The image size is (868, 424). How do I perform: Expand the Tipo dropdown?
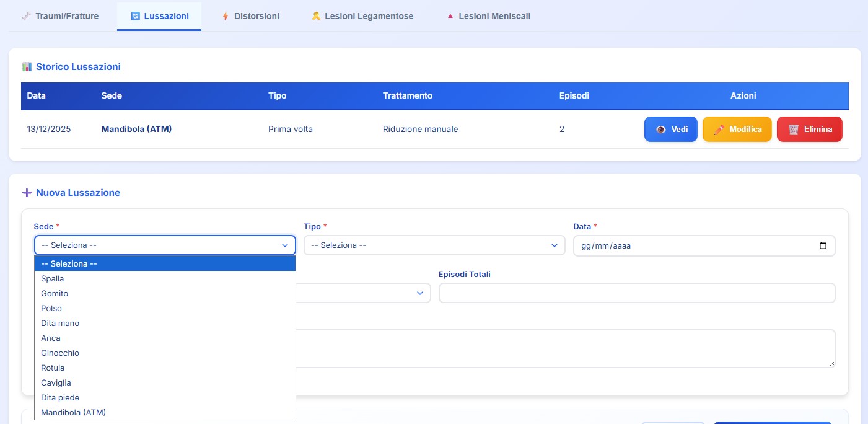pyautogui.click(x=434, y=245)
